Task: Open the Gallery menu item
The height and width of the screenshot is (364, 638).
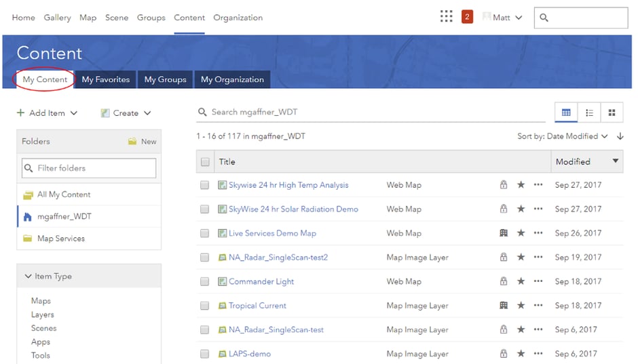Action: coord(58,18)
